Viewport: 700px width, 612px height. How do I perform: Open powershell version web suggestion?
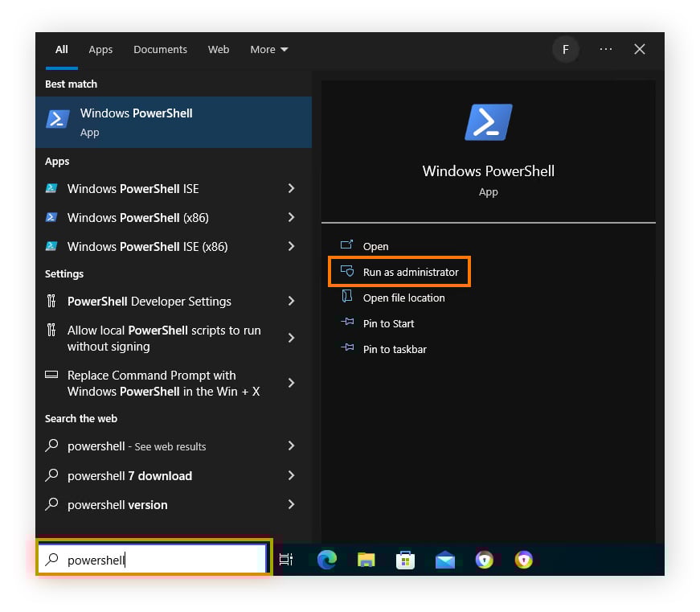click(174, 504)
